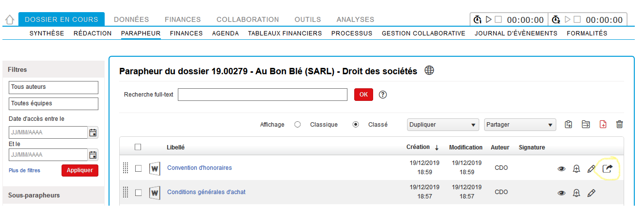Select the Classé display radio button
The width and height of the screenshot is (644, 211).
[x=356, y=124]
